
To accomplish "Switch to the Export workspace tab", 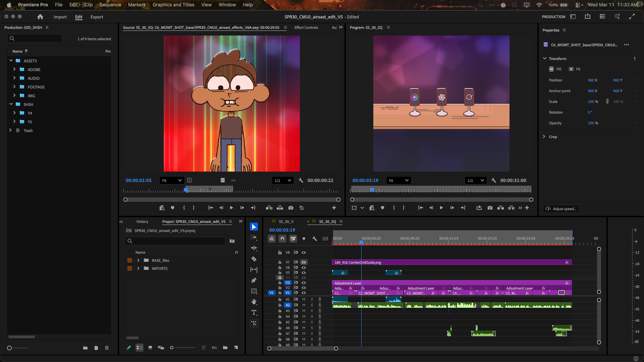I will click(97, 17).
